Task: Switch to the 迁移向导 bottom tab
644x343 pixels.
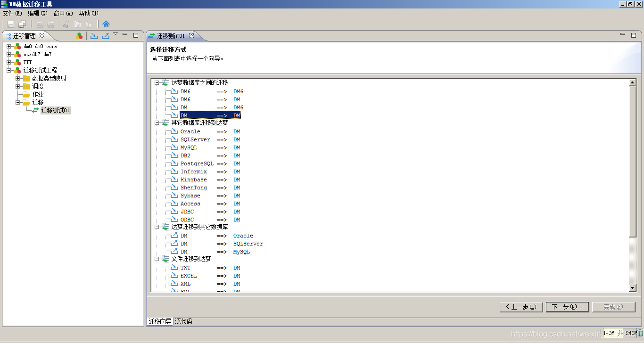Action: click(x=160, y=321)
